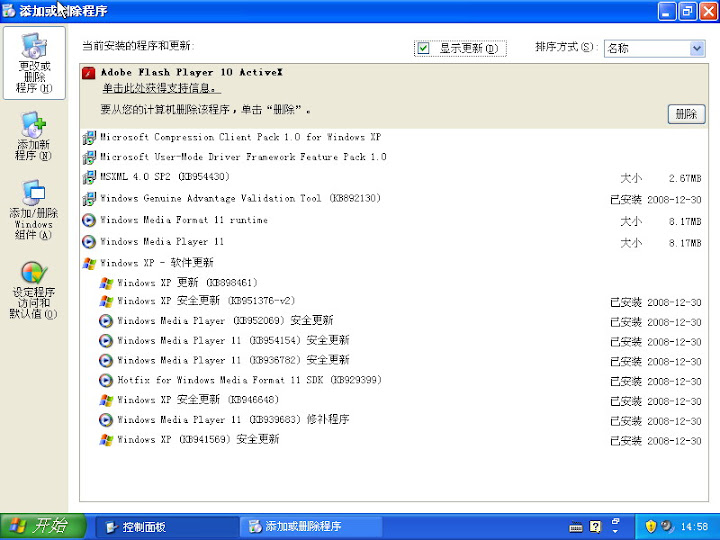
Task: Click flag icon beside KB898461 update
Action: tap(106, 283)
